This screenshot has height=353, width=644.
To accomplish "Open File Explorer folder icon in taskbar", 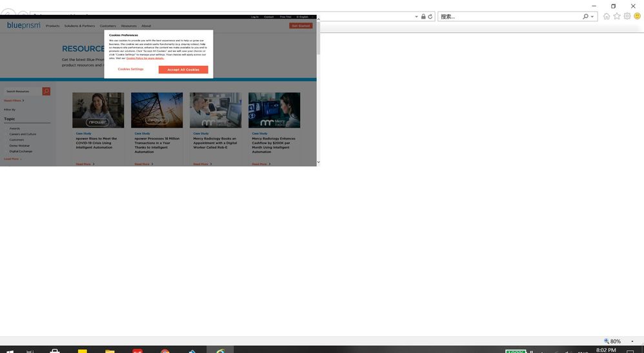I will (x=110, y=350).
